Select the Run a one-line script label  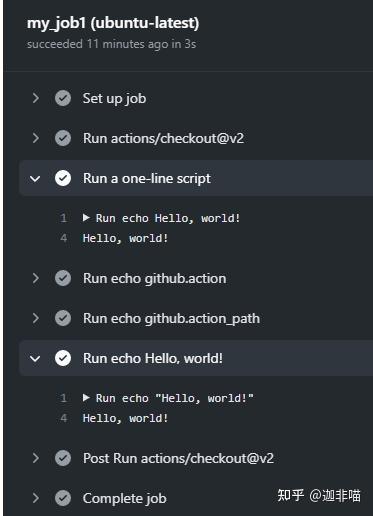tap(147, 179)
